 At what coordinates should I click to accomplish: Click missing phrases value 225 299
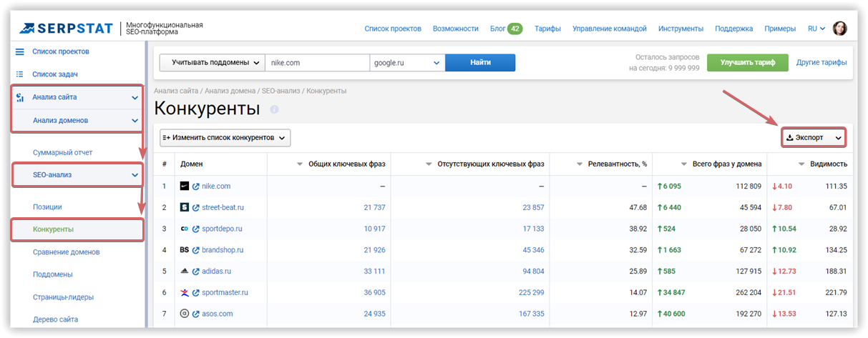(x=531, y=292)
